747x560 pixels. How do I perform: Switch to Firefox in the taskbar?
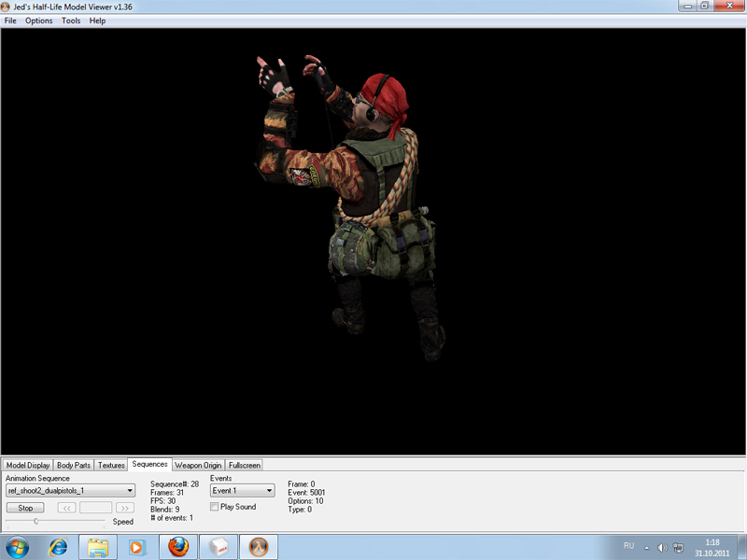tap(178, 546)
